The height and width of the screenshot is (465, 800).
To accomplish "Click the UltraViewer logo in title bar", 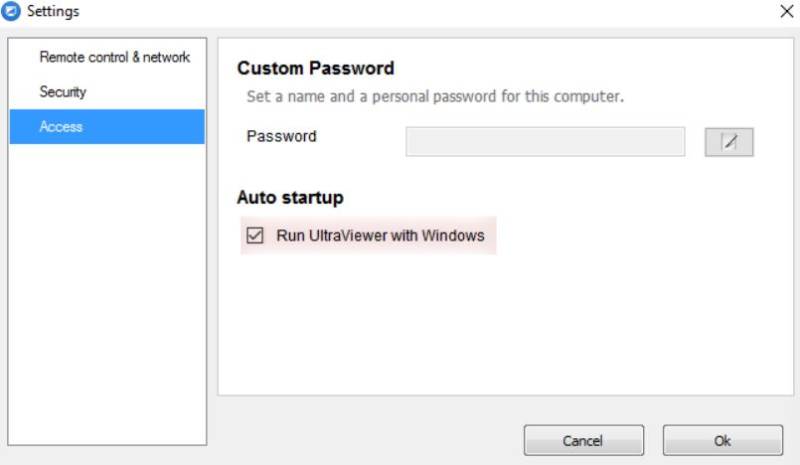I will click(x=12, y=11).
